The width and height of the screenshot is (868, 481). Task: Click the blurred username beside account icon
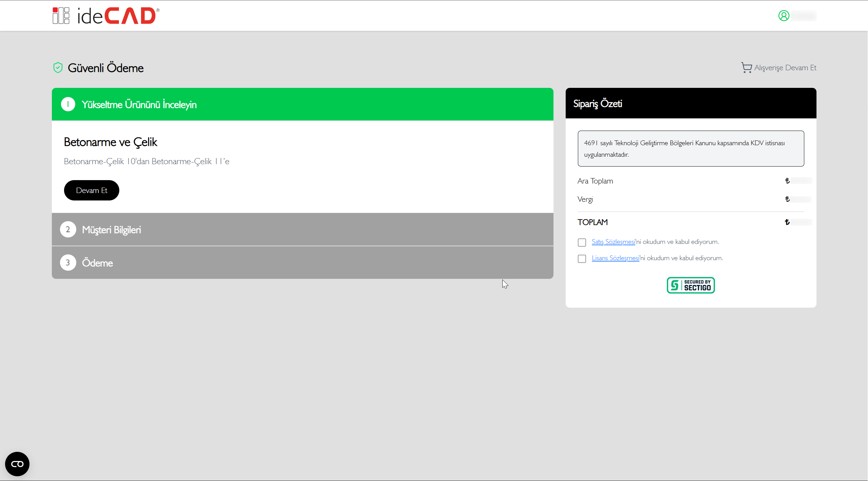click(804, 16)
